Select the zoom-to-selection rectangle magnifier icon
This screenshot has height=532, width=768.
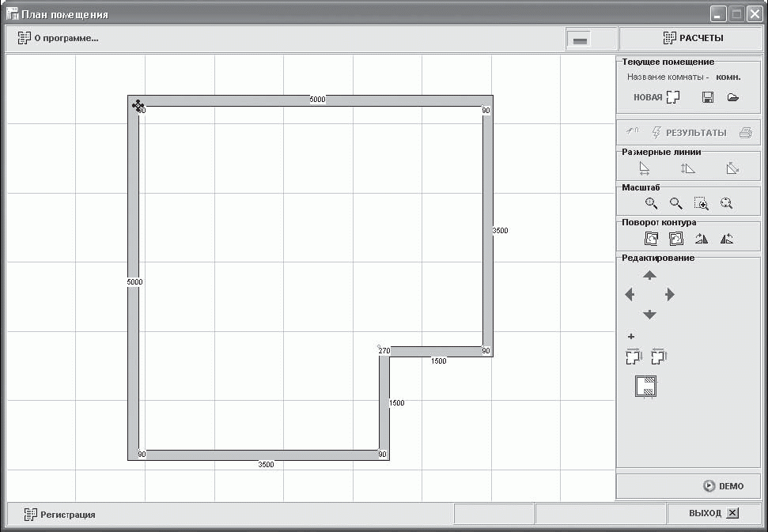tap(702, 204)
